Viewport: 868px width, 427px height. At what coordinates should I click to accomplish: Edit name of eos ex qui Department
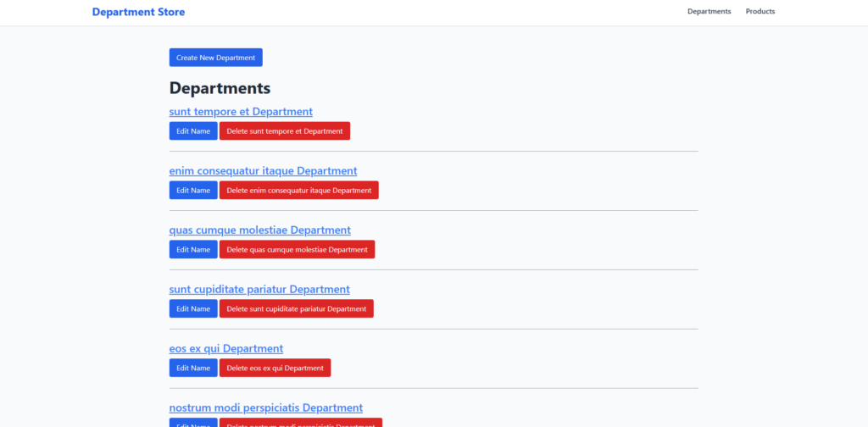193,369
